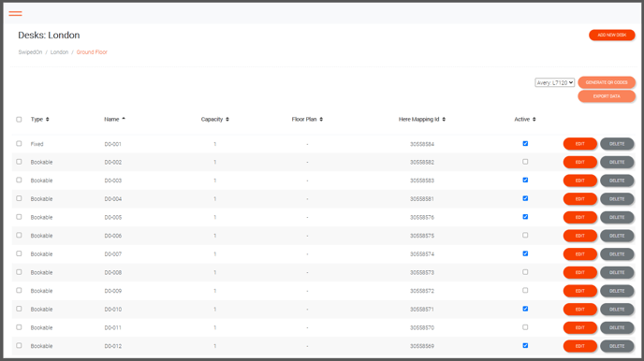Delete desk D0-003
644x361 pixels.
[x=617, y=180]
